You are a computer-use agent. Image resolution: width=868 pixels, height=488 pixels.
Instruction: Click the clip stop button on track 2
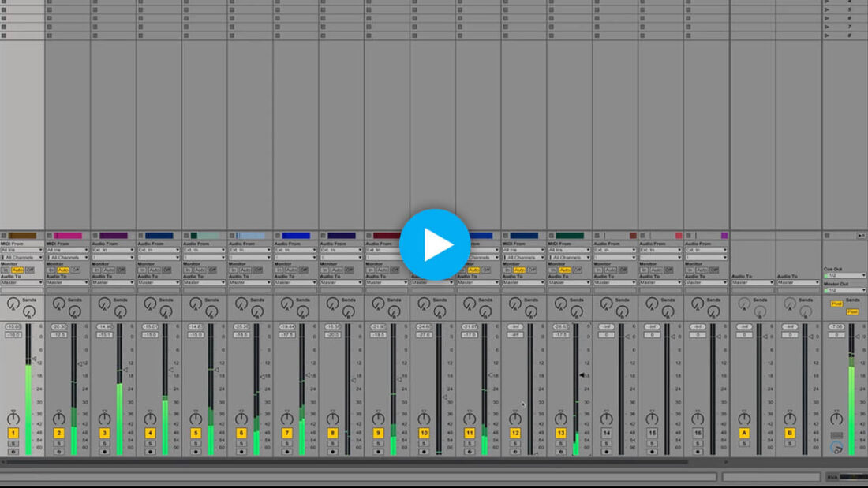point(49,236)
